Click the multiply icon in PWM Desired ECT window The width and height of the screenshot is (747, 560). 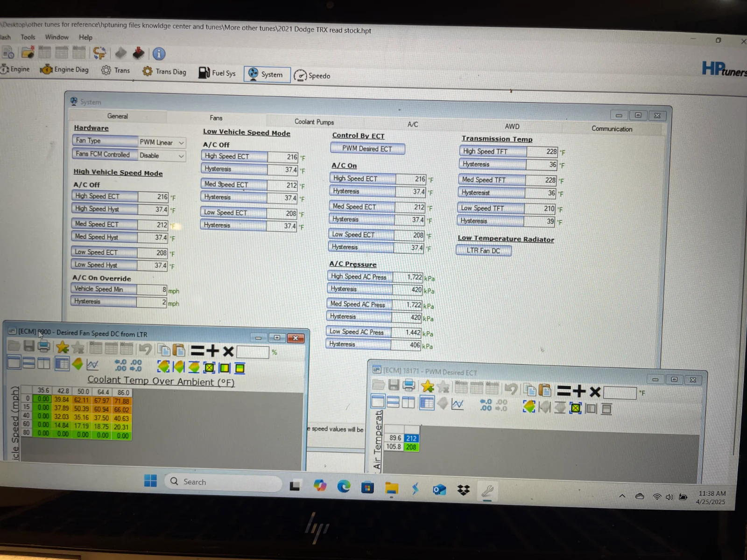pyautogui.click(x=594, y=392)
